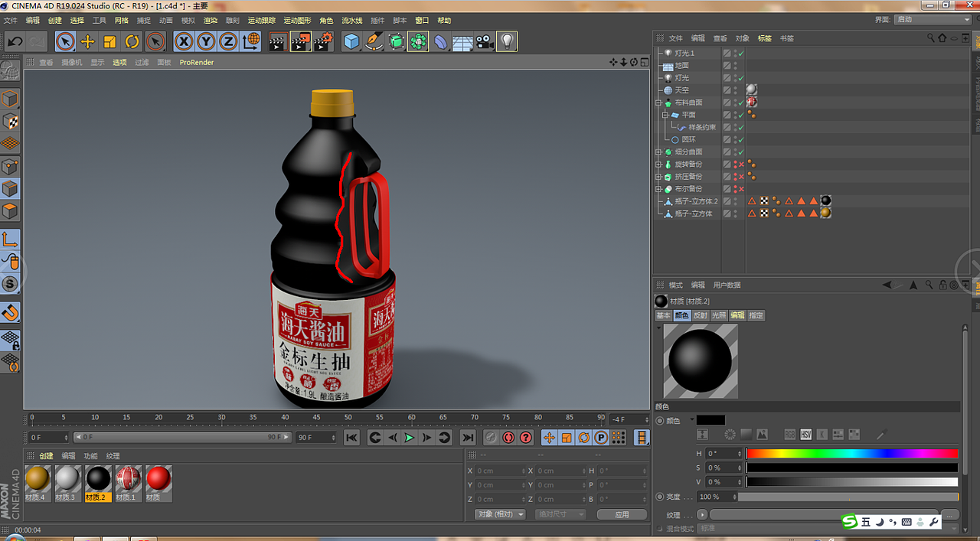Select the HSV color mode button

click(x=805, y=434)
